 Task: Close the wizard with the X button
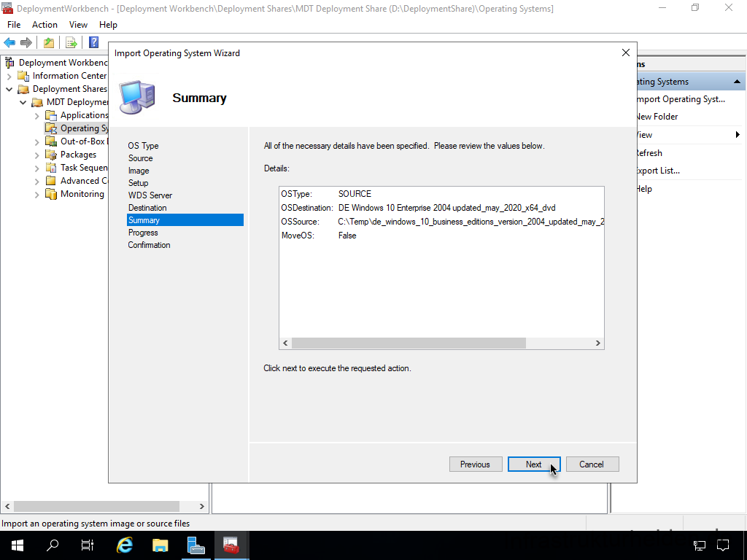coord(626,52)
